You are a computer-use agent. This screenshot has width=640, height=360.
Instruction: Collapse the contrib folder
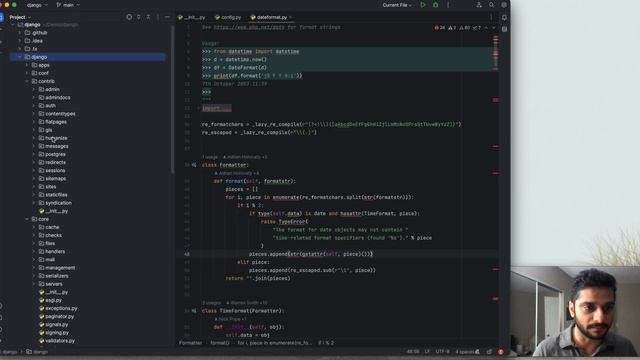click(27, 81)
